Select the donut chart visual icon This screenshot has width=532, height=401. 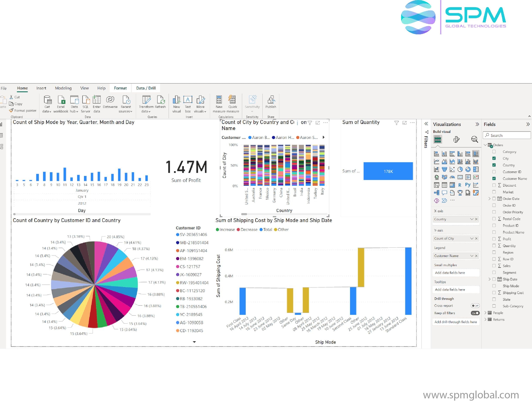468,169
